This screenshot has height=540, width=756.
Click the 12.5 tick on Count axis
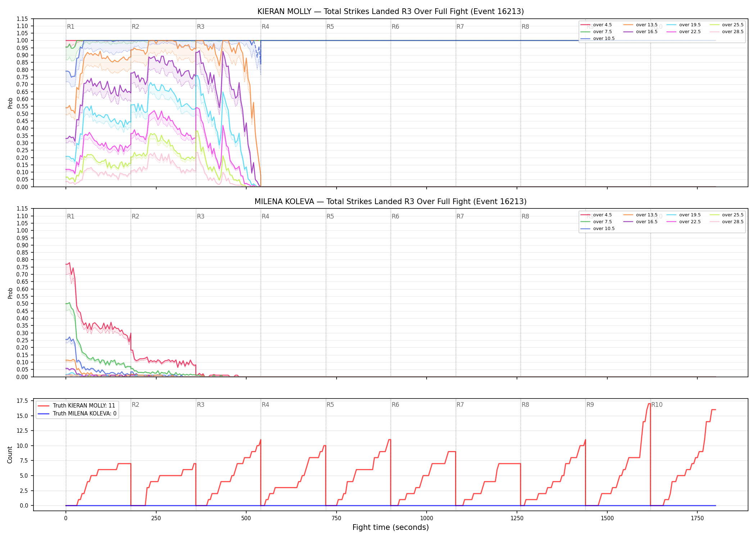click(x=23, y=431)
